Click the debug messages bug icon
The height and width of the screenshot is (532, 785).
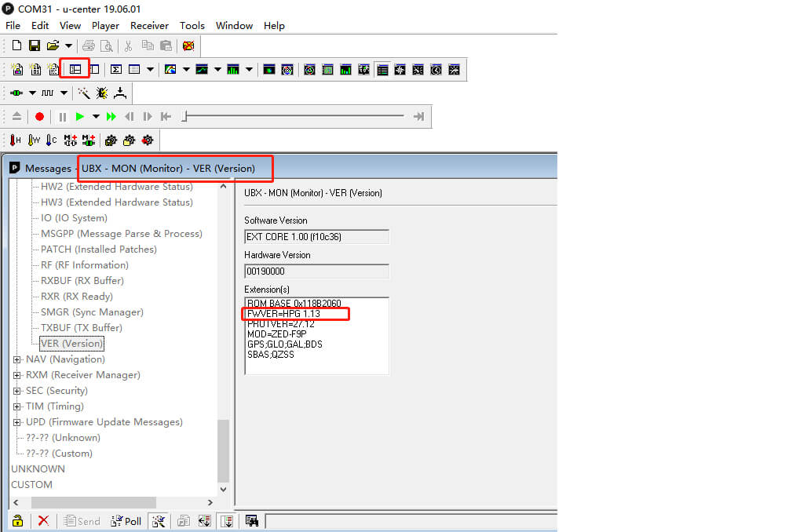[102, 93]
